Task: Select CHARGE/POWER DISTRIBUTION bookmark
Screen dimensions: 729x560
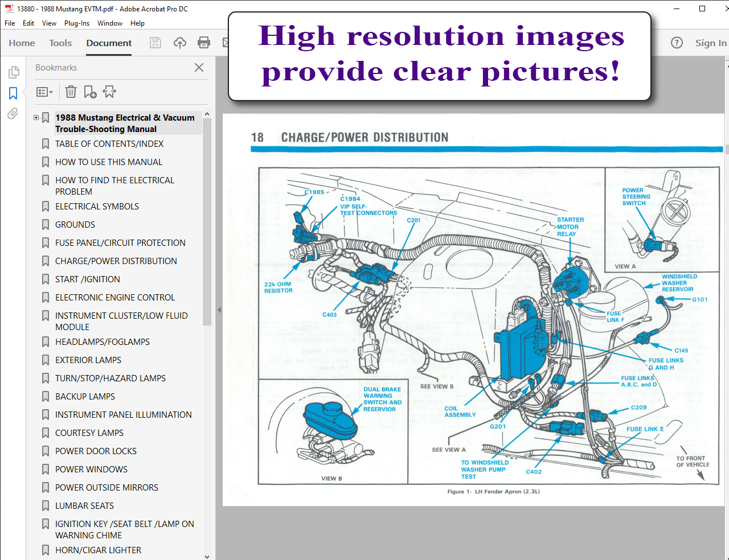Action: pos(116,261)
